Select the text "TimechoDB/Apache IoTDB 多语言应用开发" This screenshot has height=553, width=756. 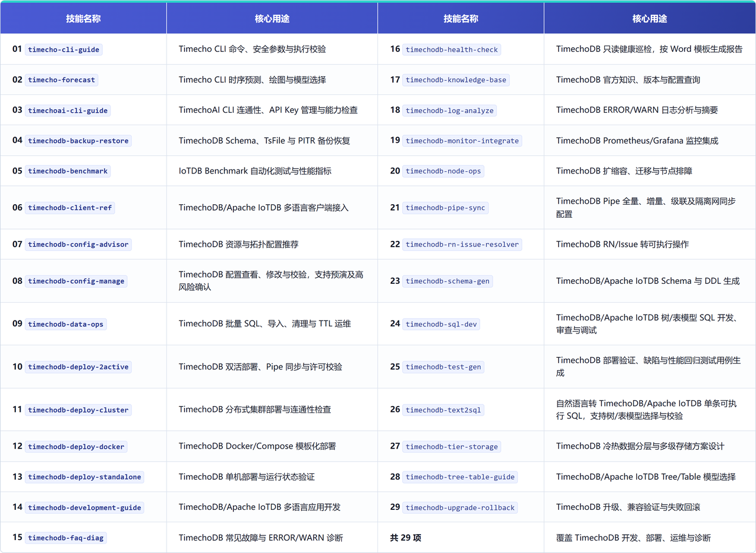[260, 507]
